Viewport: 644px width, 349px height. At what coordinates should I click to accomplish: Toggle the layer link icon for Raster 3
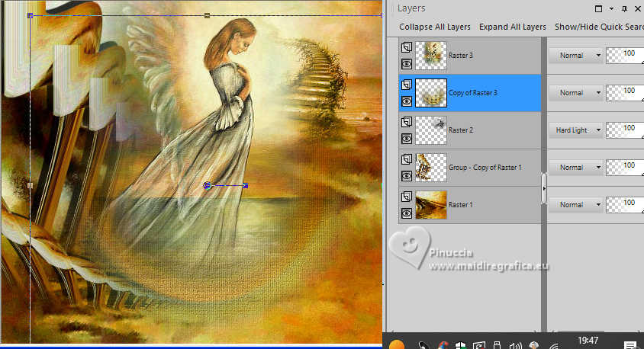(407, 46)
